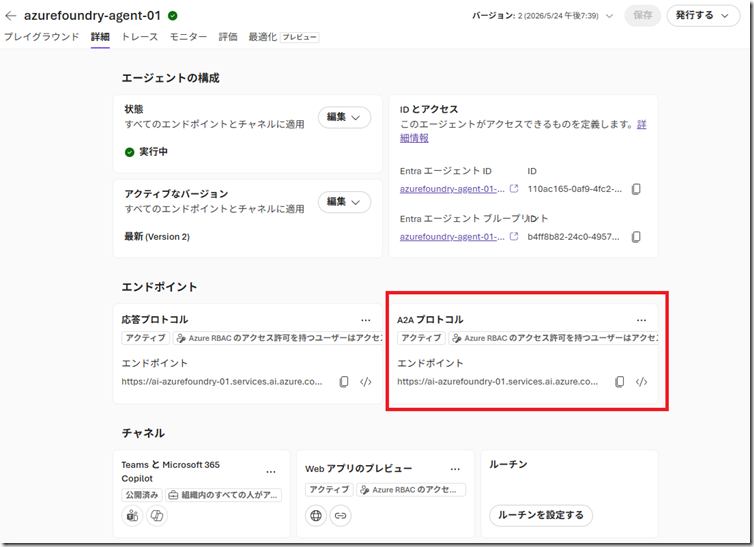Screen dimensions: 754x547
Task: Click Azure RBAC access badge on A2A プロトコル
Action: (553, 338)
